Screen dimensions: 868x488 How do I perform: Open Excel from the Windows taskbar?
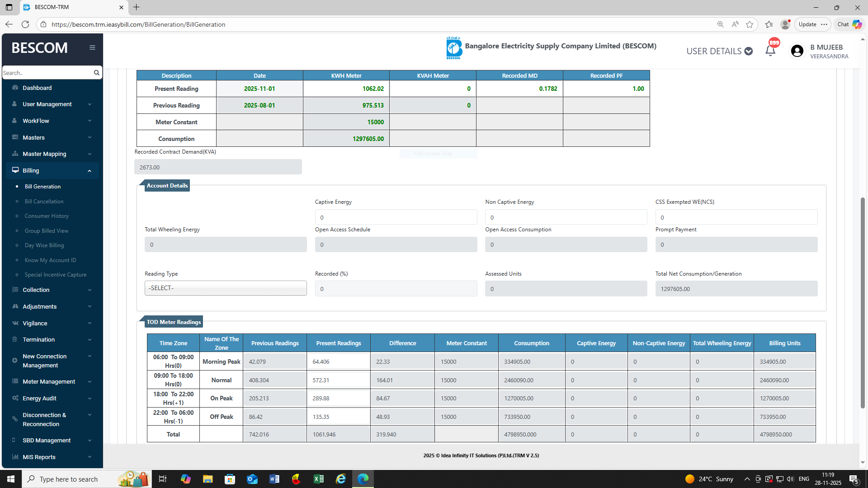pos(319,479)
